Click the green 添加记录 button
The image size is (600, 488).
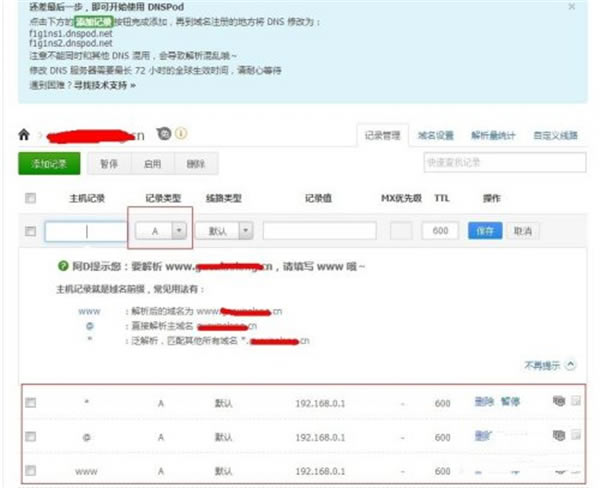[x=49, y=163]
